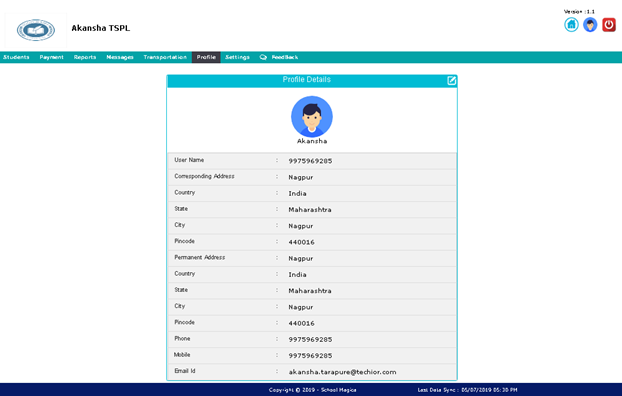Click the FeedBack chat bubble icon
This screenshot has height=396, width=622.
click(263, 57)
